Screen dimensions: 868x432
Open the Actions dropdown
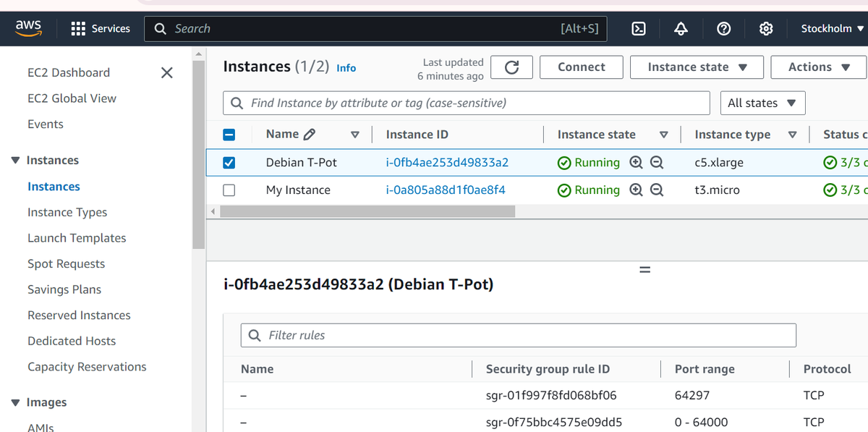pos(819,67)
